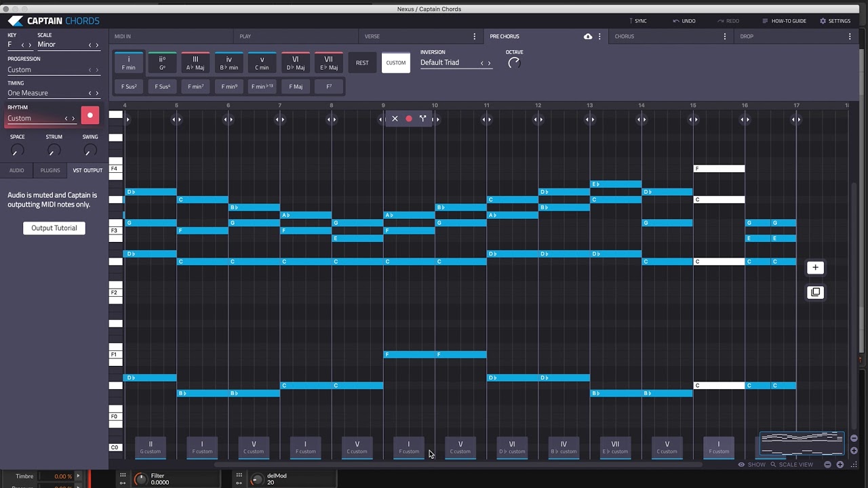The image size is (868, 488).
Task: Change Inversion with the right chevron
Action: (x=489, y=63)
